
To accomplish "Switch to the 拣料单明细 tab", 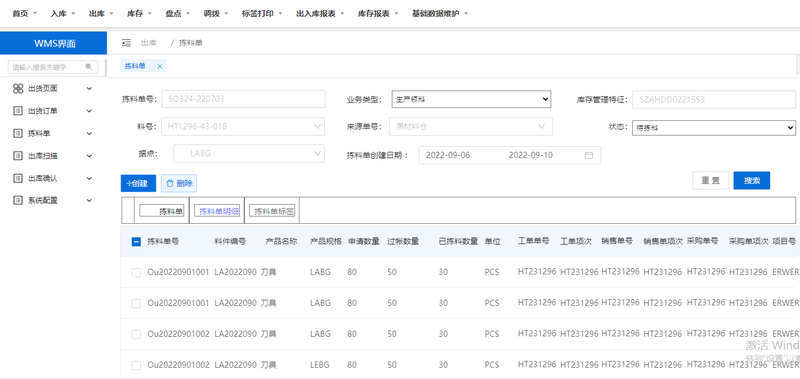I will (x=217, y=211).
